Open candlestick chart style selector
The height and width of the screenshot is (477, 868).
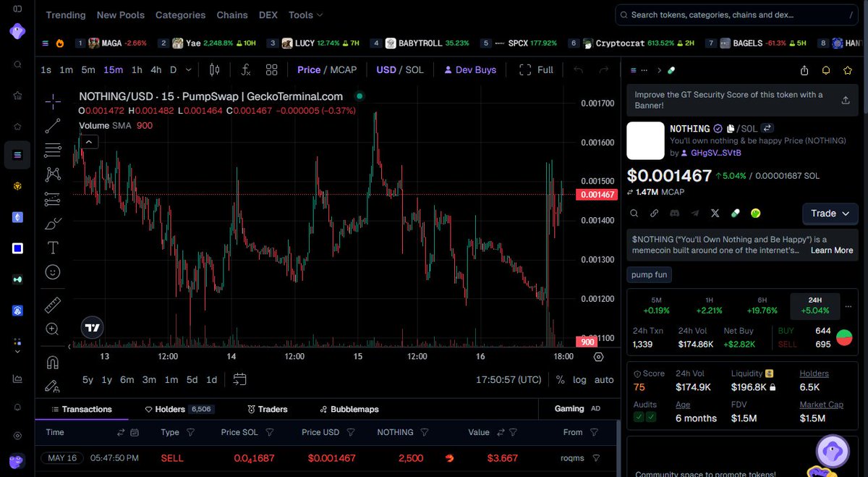tap(214, 69)
